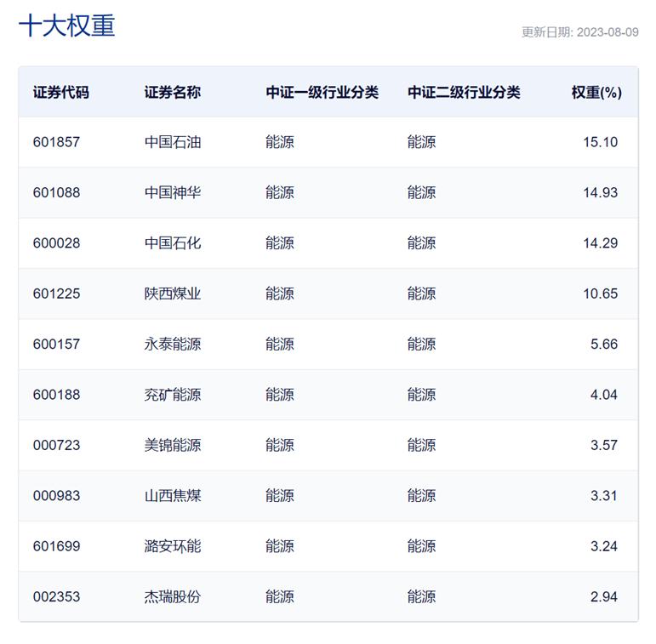656x644 pixels.
Task: Click stock code 600028
Action: click(x=56, y=243)
